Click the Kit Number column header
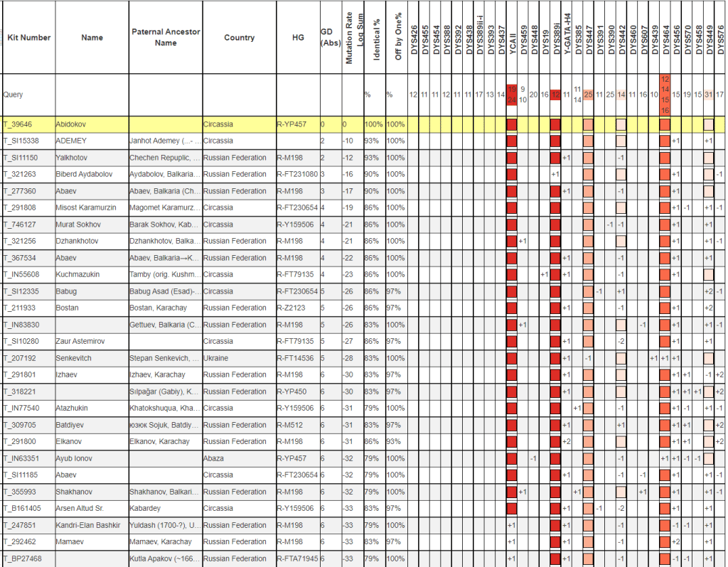Image resolution: width=728 pixels, height=567 pixels. click(x=28, y=38)
